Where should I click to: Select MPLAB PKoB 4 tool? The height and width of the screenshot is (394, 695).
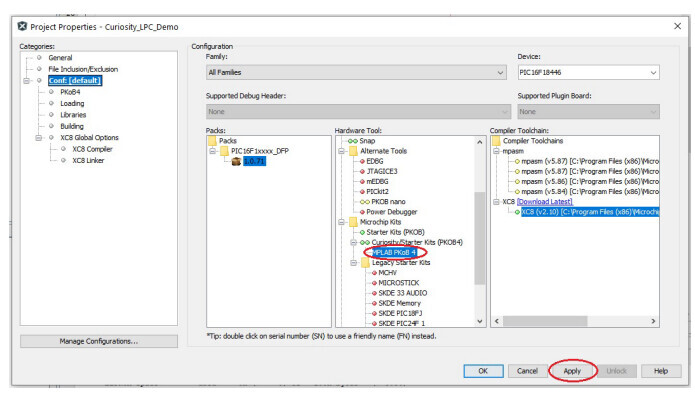394,253
